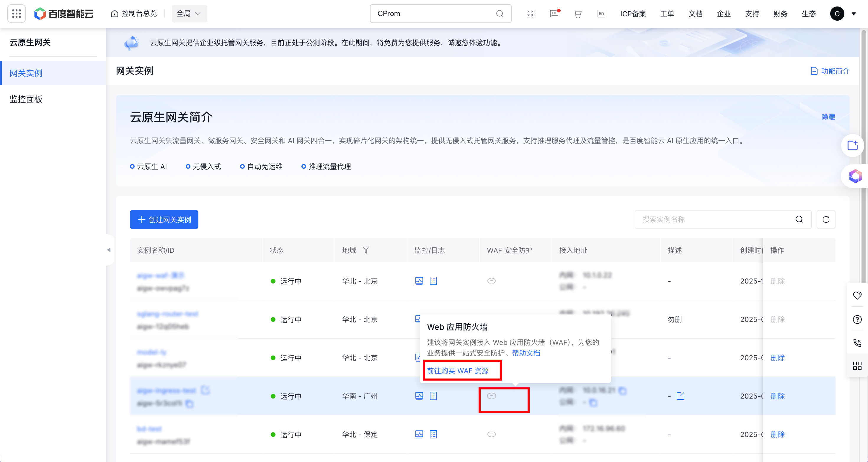Click the QR code icon in header
This screenshot has height=462, width=868.
(530, 14)
